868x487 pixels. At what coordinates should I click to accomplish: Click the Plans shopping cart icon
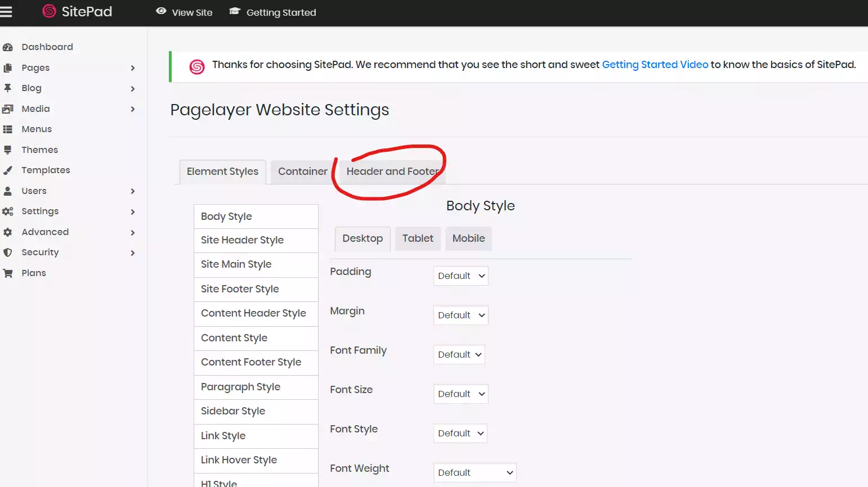tap(8, 273)
